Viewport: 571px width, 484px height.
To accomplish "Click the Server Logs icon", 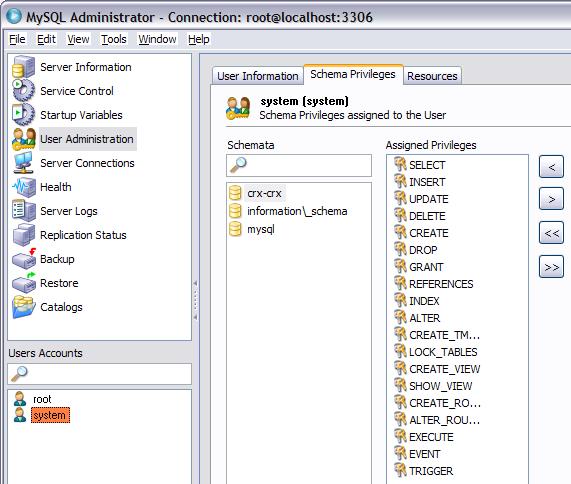I will click(24, 210).
